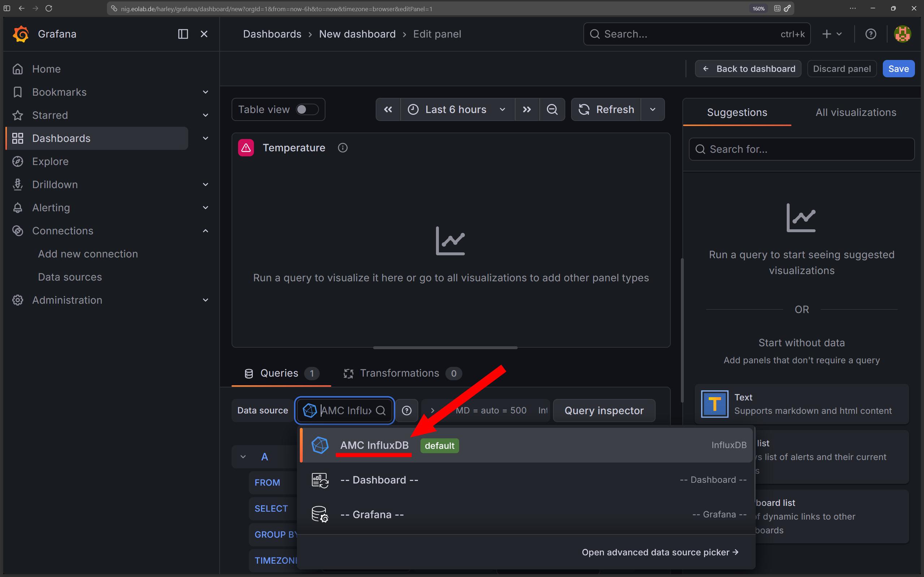Viewport: 924px width, 577px height.
Task: Select Dashboards in the sidebar
Action: pos(97,138)
